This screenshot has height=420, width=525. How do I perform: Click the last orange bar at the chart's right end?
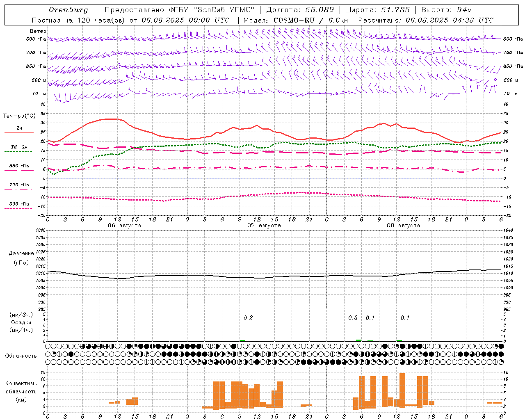pos(494,402)
